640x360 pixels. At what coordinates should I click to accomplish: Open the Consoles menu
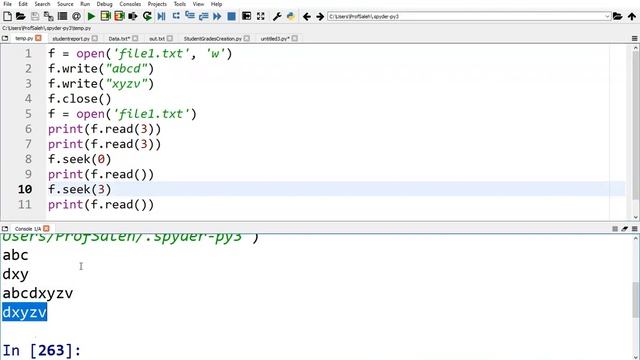(130, 4)
